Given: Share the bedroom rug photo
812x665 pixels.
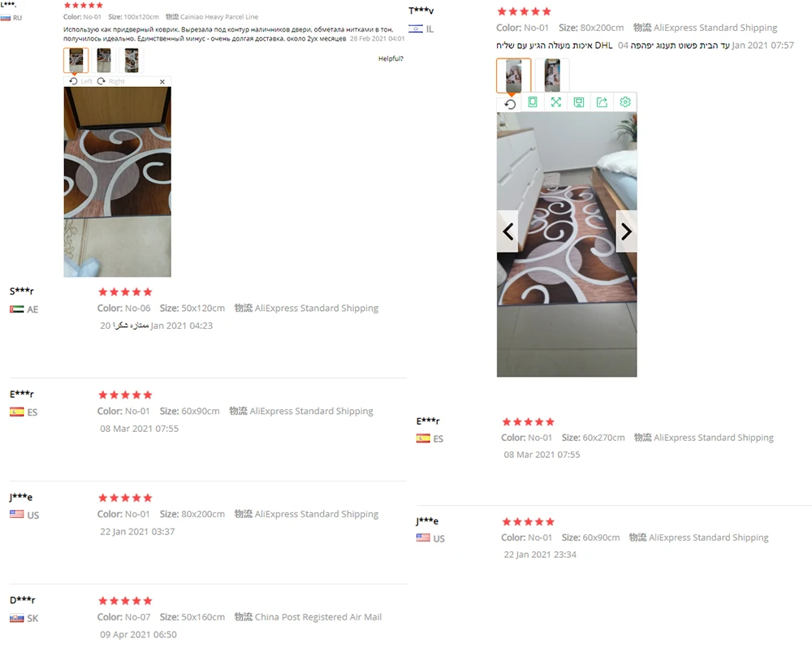Looking at the screenshot, I should tap(602, 102).
